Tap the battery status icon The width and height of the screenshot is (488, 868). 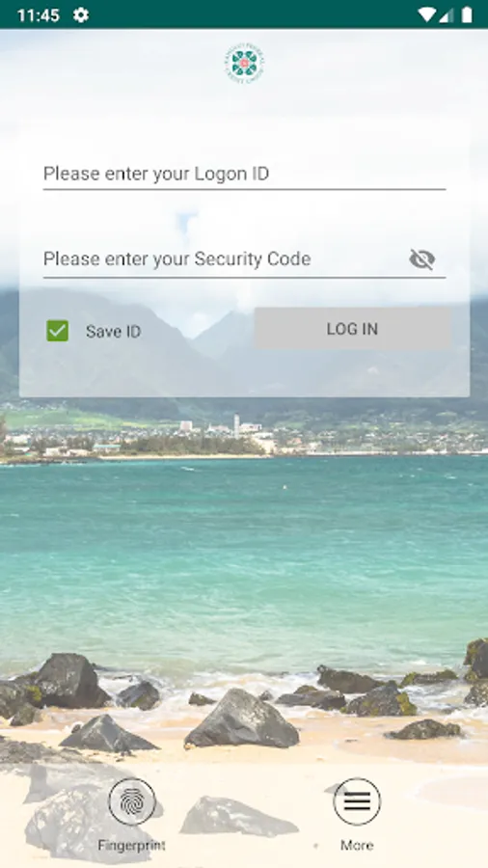(467, 14)
